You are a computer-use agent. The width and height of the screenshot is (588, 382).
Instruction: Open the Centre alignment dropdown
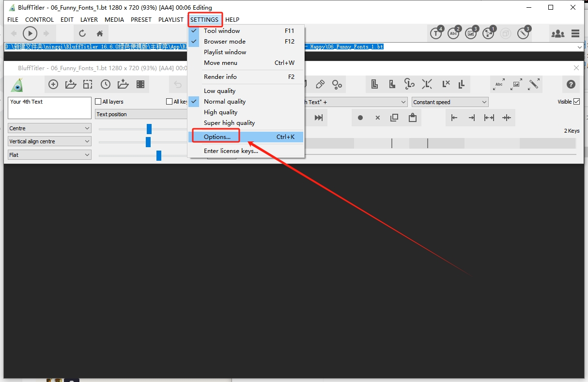(x=49, y=128)
